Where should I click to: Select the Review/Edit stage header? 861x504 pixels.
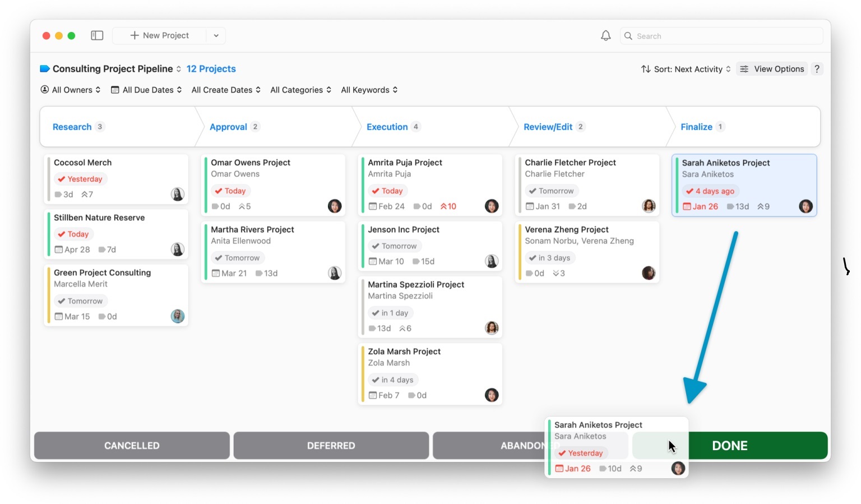pyautogui.click(x=548, y=127)
